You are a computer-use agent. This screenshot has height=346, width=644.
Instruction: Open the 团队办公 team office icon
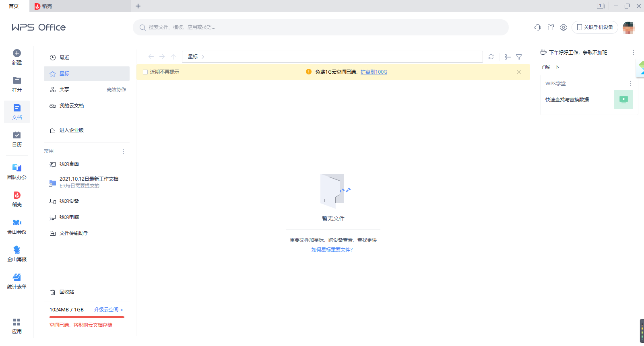click(17, 168)
